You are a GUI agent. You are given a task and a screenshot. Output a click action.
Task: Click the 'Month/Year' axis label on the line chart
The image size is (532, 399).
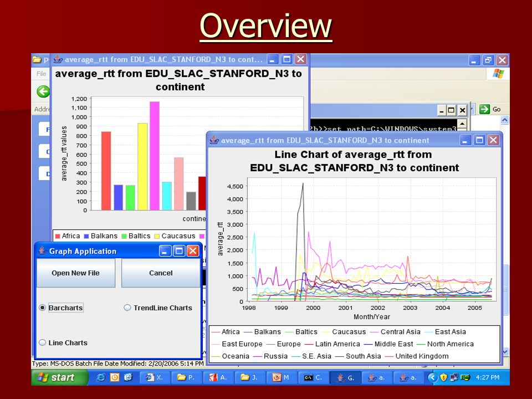372,317
